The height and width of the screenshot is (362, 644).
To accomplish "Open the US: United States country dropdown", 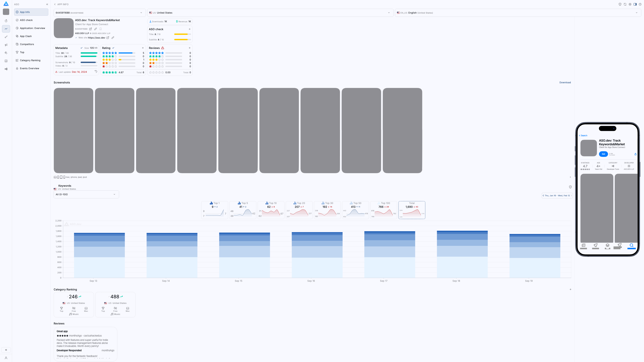I will tap(270, 13).
